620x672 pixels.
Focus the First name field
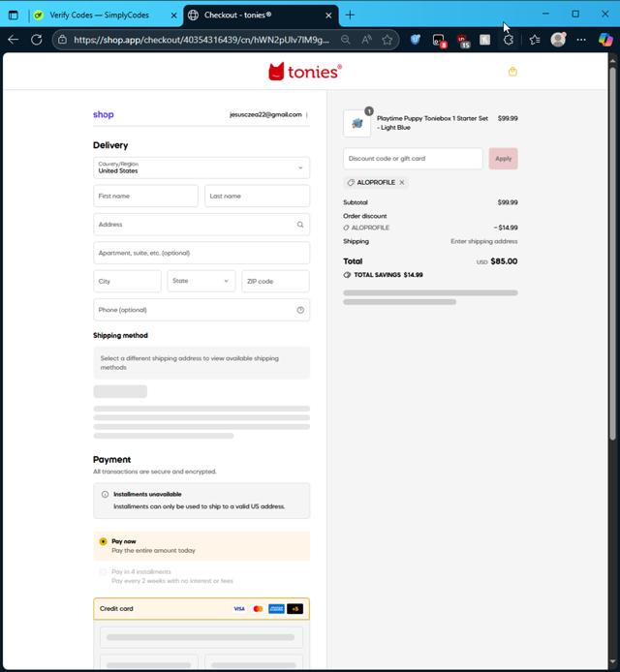pos(145,196)
